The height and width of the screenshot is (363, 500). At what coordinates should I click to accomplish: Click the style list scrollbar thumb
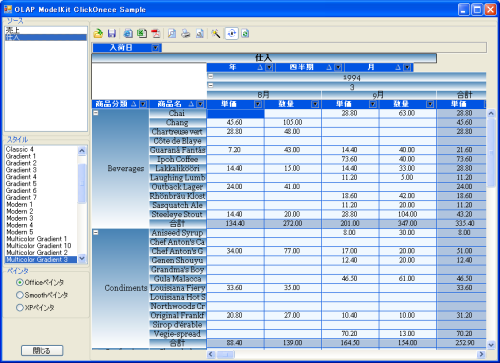click(82, 183)
